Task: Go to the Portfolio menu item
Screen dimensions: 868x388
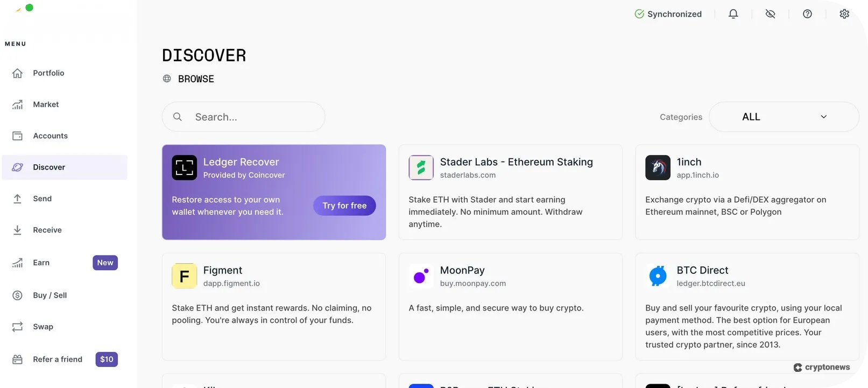Action: point(17,73)
